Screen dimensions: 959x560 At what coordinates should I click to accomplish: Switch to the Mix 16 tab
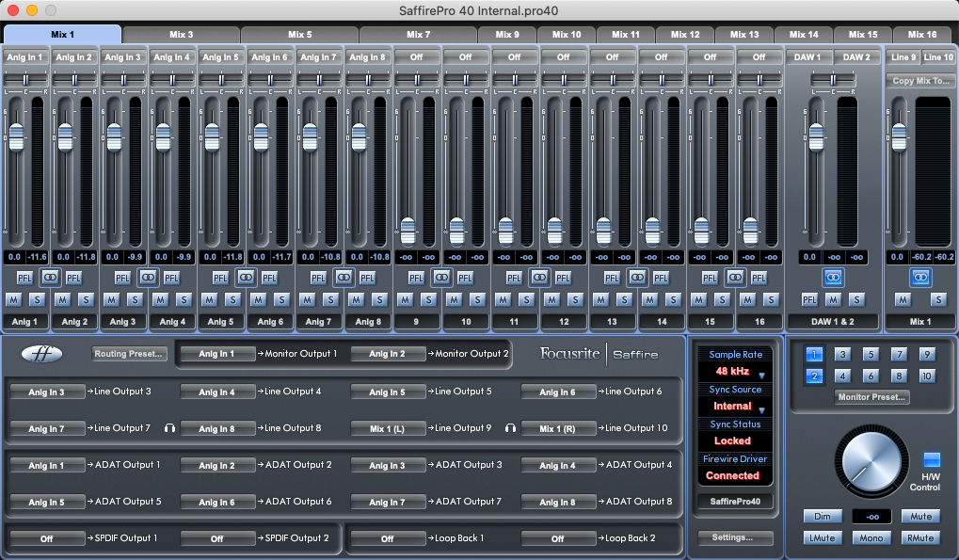[922, 34]
